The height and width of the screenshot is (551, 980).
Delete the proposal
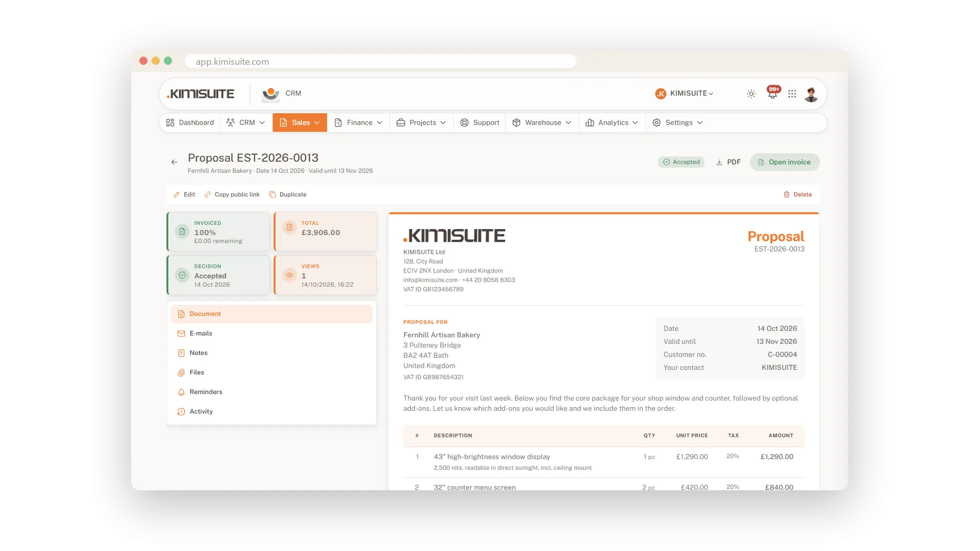click(x=798, y=195)
